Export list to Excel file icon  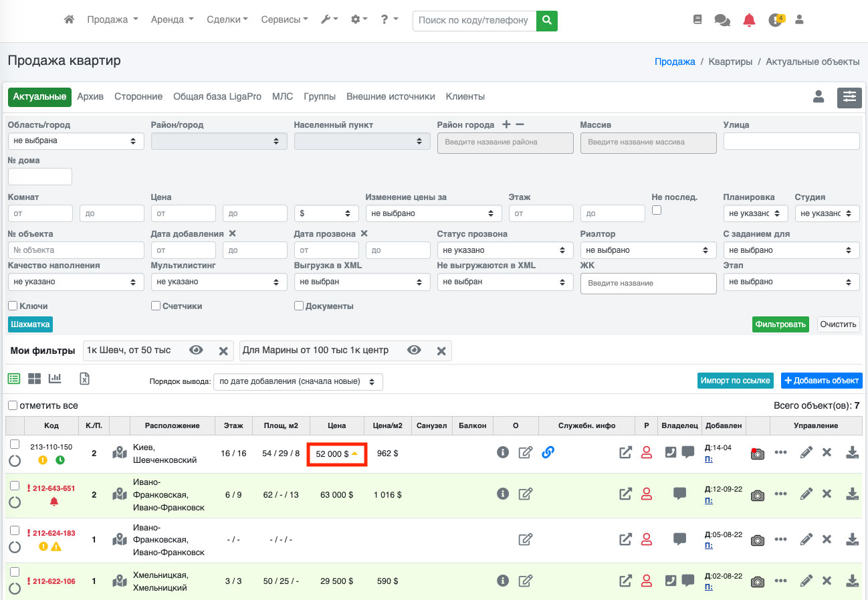click(x=84, y=379)
